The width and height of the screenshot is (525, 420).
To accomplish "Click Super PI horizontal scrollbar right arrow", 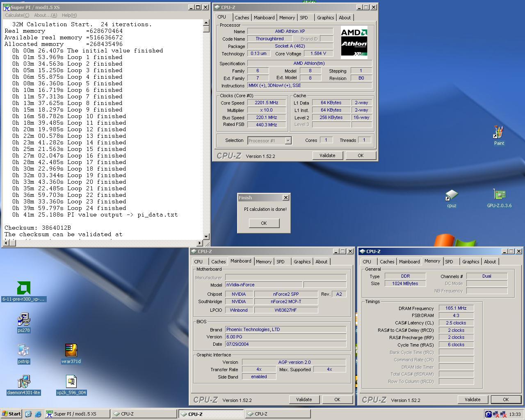I will 200,243.
